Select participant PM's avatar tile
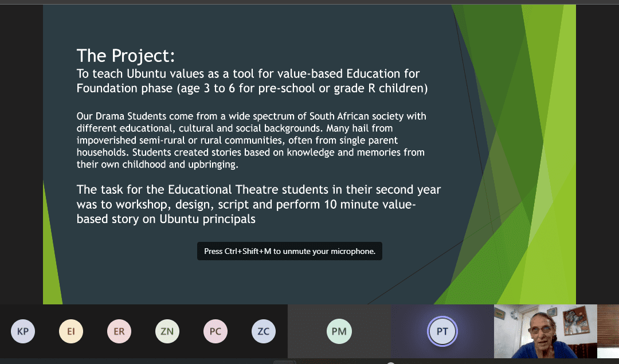Screen dimensions: 619x364 [x=339, y=331]
